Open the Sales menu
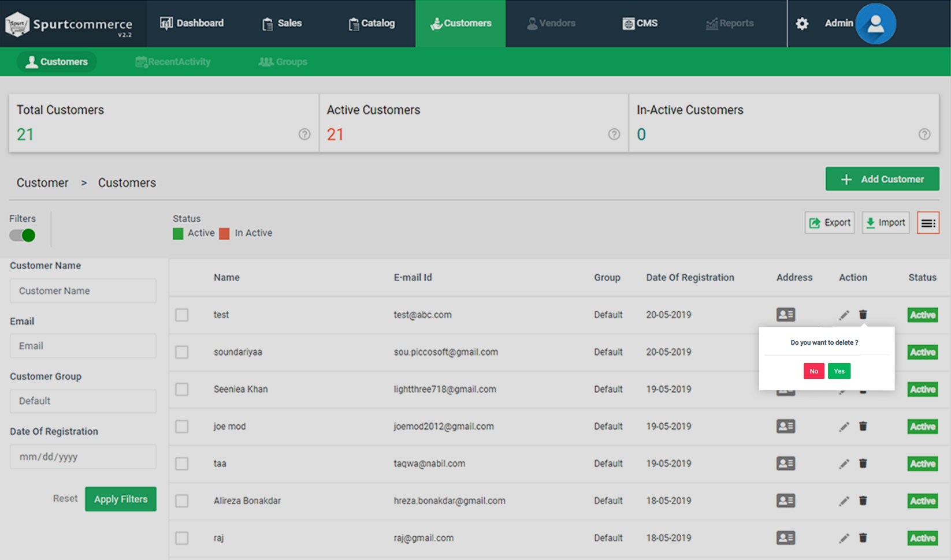This screenshot has height=560, width=951. pyautogui.click(x=282, y=23)
